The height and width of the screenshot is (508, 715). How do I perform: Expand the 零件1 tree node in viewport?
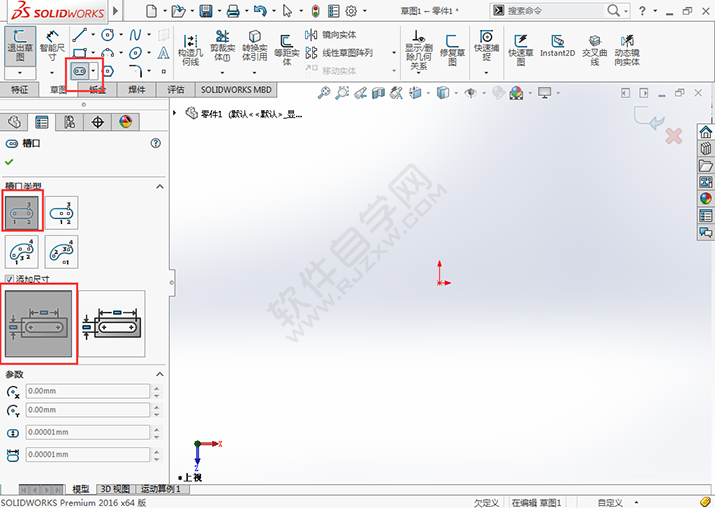point(174,113)
